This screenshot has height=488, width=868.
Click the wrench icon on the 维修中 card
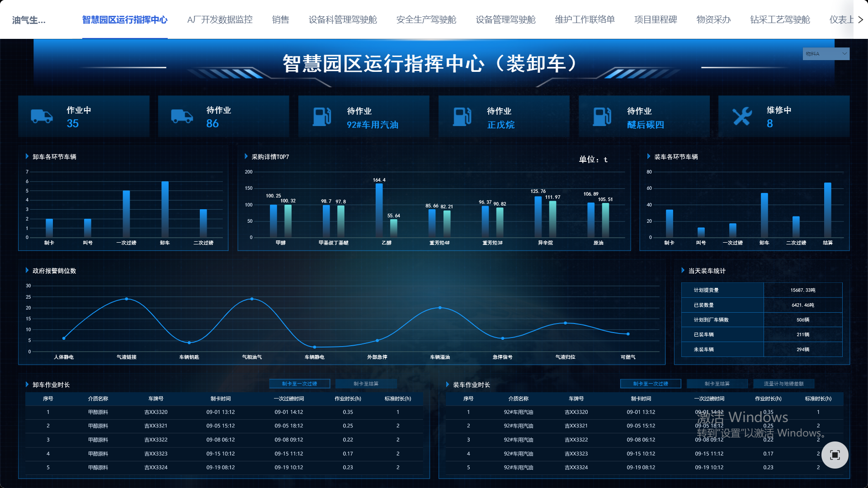click(741, 117)
